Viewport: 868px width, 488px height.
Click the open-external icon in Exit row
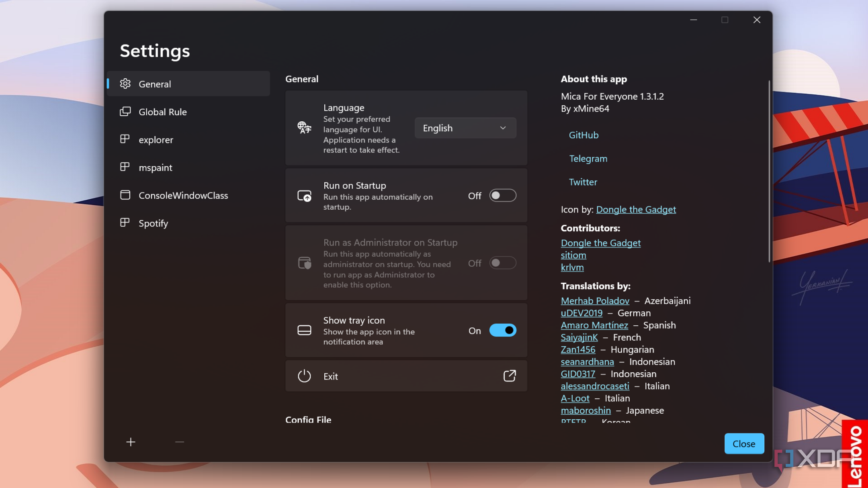(x=510, y=376)
